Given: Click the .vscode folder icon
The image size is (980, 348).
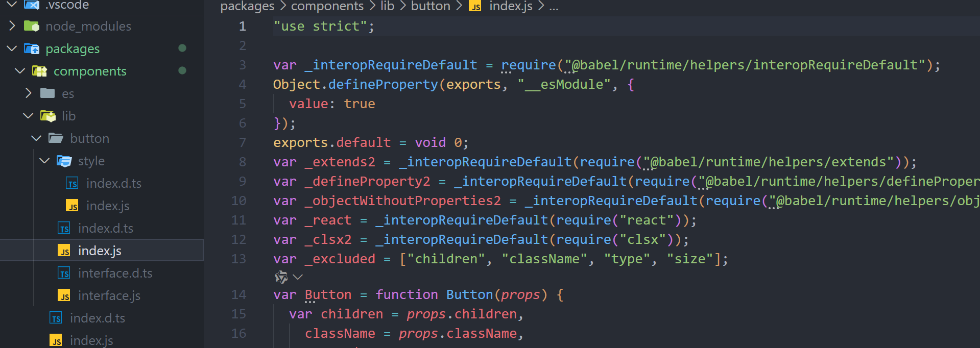Looking at the screenshot, I should pos(32,5).
